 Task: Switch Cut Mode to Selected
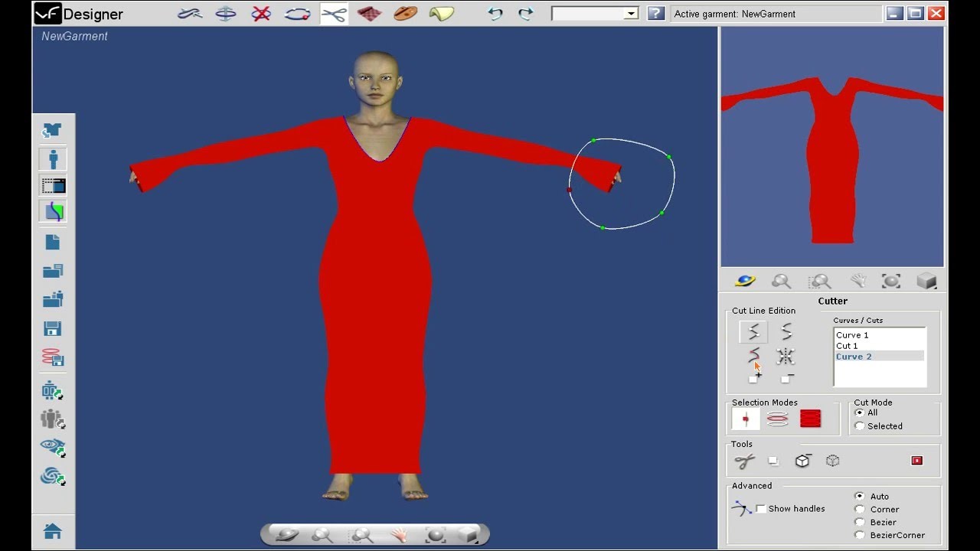pos(860,426)
